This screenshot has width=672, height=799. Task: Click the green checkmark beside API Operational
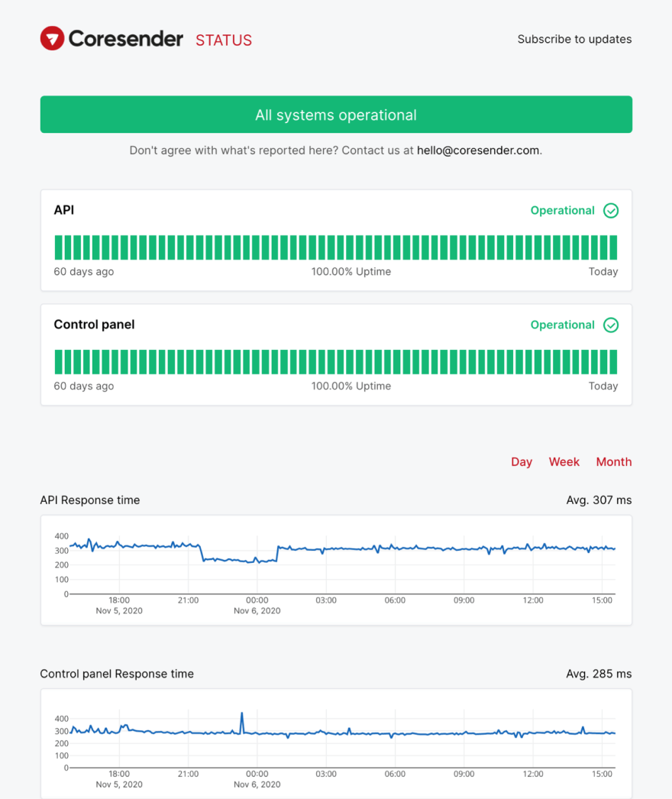point(611,210)
